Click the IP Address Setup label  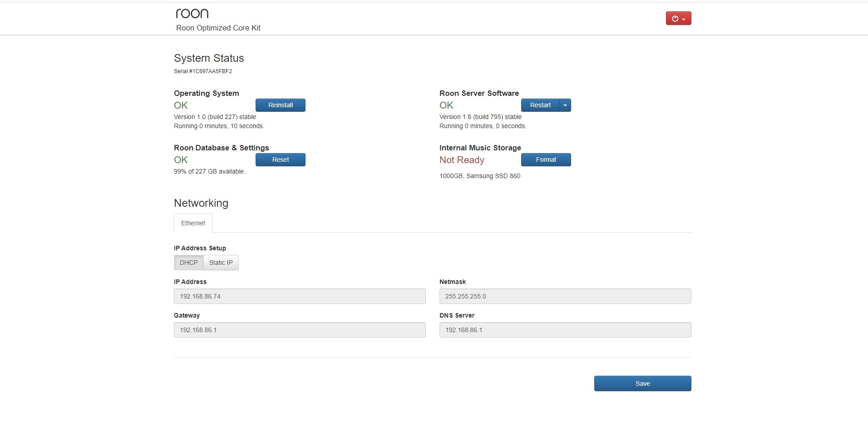pos(200,248)
